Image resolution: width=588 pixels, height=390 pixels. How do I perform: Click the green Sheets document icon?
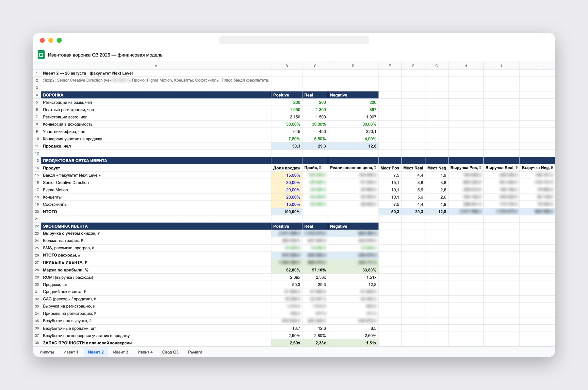[x=41, y=55]
